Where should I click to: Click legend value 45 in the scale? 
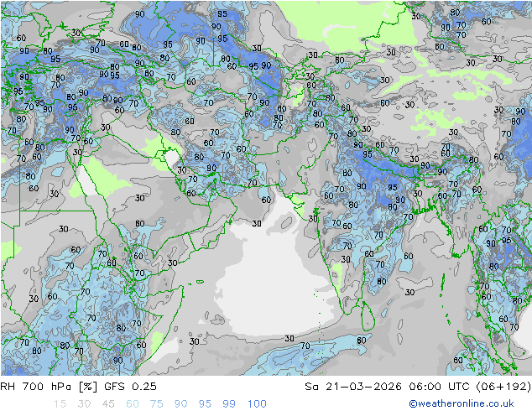[108, 404]
